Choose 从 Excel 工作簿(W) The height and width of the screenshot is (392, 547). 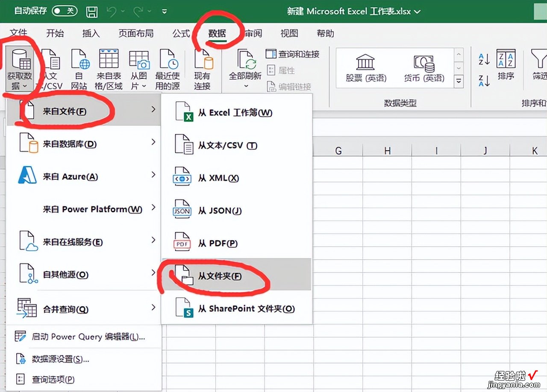coord(236,113)
